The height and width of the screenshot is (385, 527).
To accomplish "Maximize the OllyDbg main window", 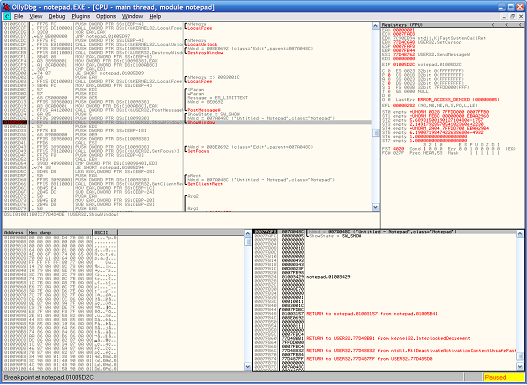I will tap(511, 7).
